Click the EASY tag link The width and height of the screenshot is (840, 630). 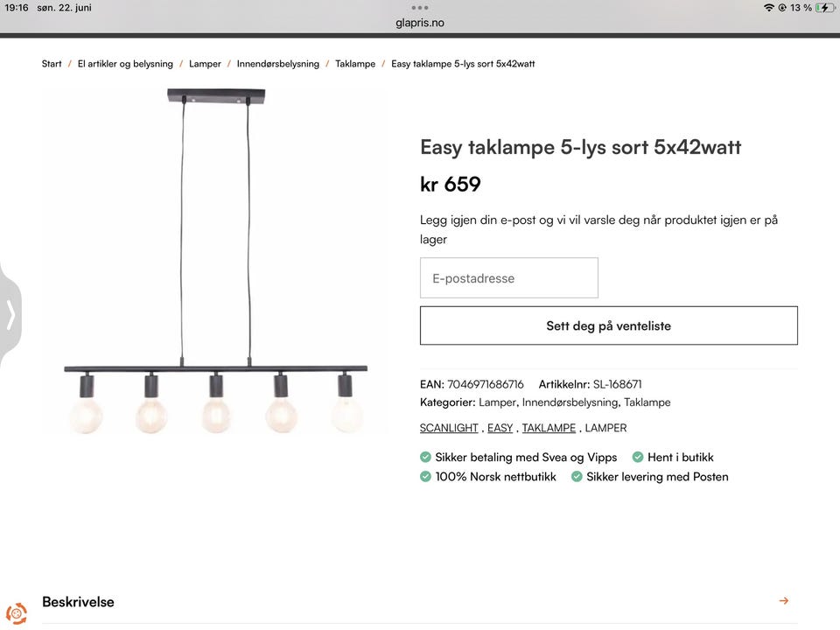point(500,428)
